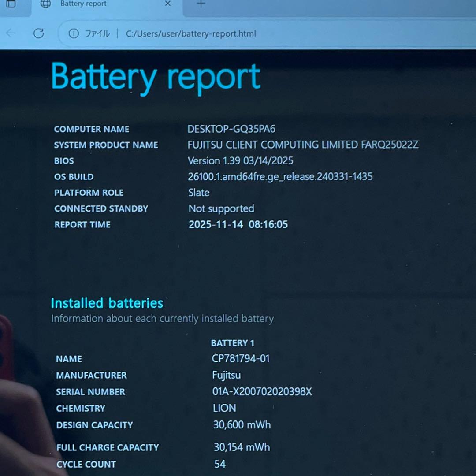Screen dimensions: 476x476
Task: Open a new tab with plus button
Action: coord(201,4)
